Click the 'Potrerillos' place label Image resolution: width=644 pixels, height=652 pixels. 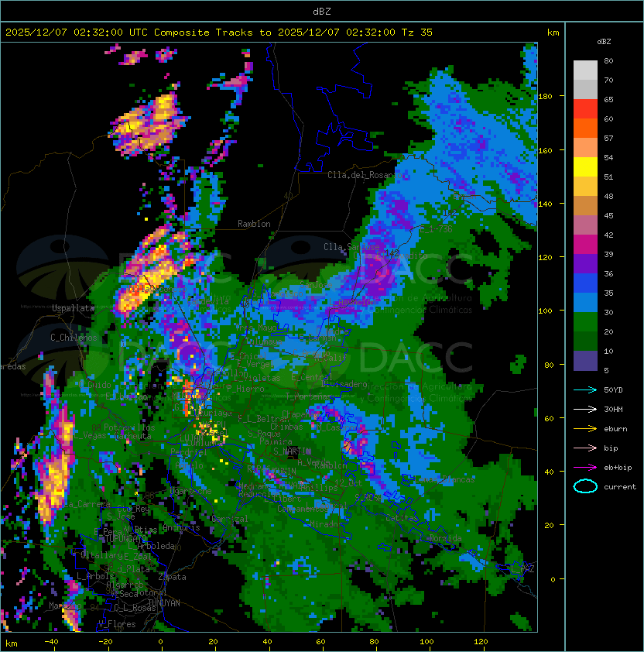tap(129, 427)
